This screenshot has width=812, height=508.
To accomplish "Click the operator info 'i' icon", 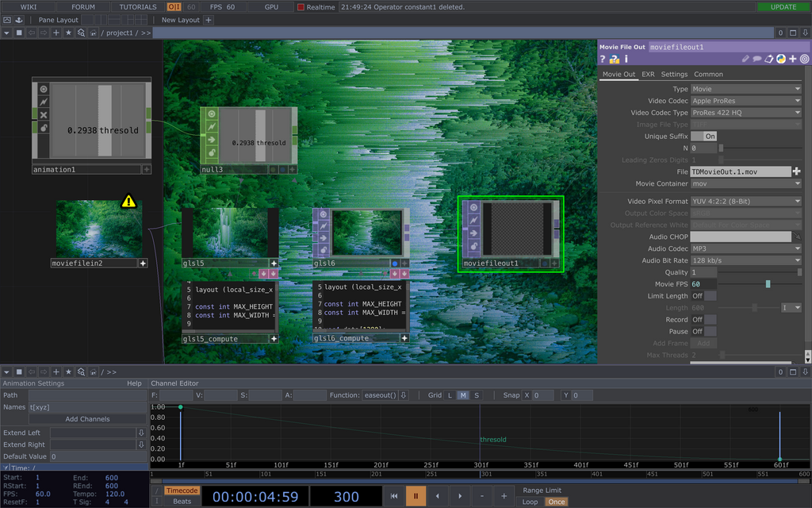I will click(626, 59).
